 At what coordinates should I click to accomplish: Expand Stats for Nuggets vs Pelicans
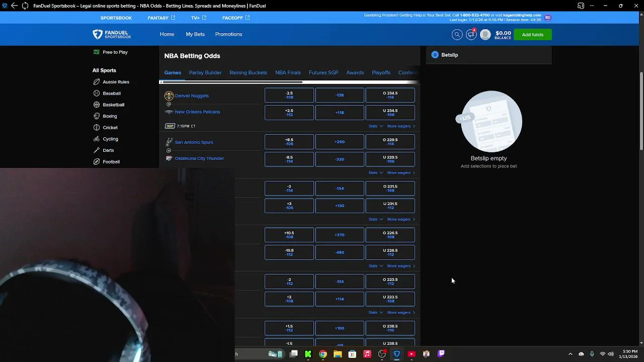point(376,126)
